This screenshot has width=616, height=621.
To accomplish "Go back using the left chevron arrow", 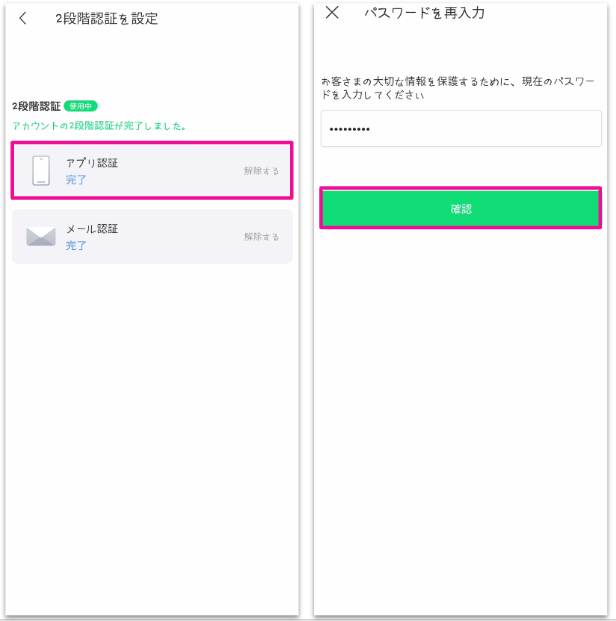I will (23, 18).
